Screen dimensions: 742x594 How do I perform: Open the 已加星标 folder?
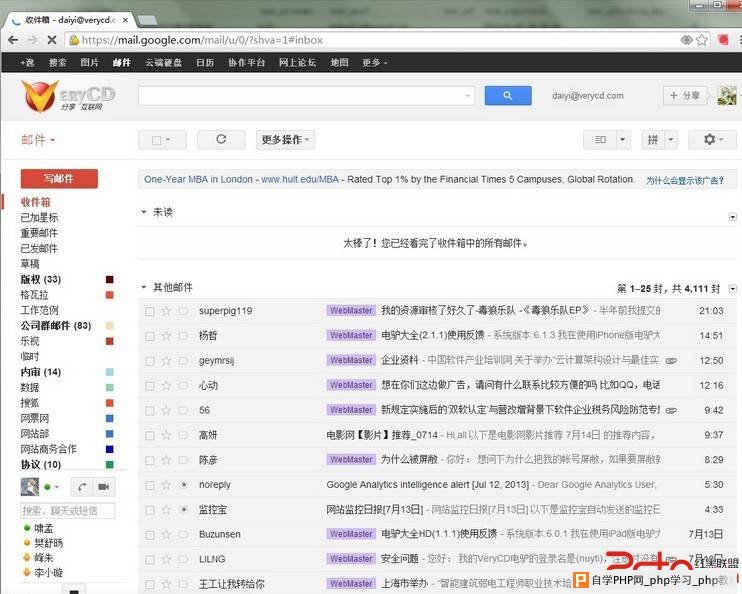[x=39, y=218]
